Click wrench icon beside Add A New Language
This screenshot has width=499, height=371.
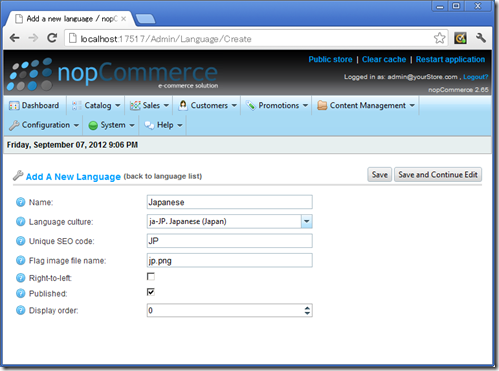coord(18,176)
